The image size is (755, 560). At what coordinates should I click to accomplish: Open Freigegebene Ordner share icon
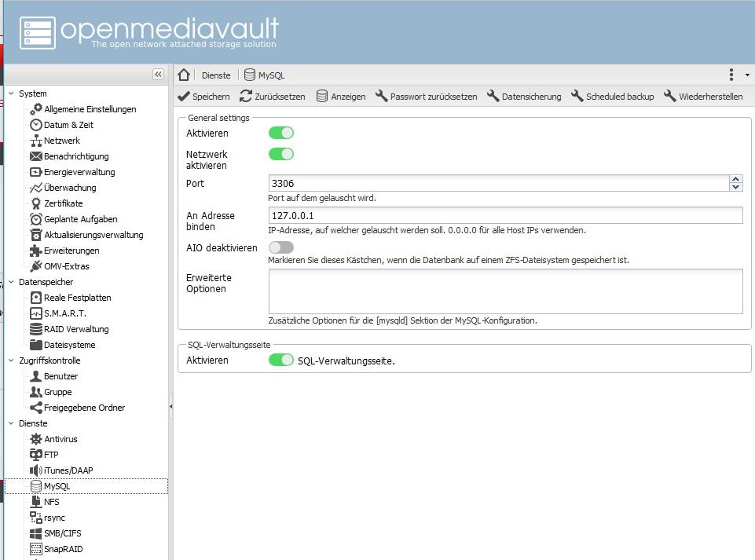[x=36, y=408]
